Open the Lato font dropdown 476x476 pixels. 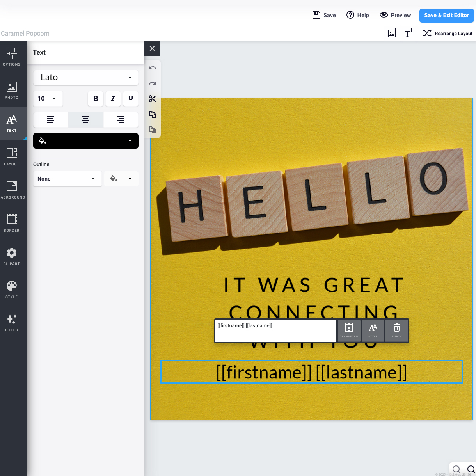coord(85,78)
